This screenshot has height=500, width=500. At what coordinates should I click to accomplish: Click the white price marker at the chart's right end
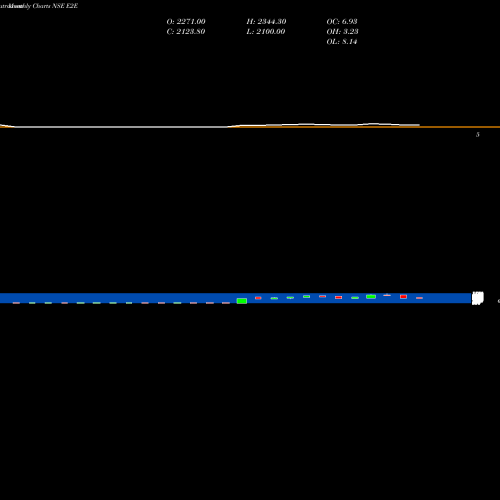(x=478, y=298)
